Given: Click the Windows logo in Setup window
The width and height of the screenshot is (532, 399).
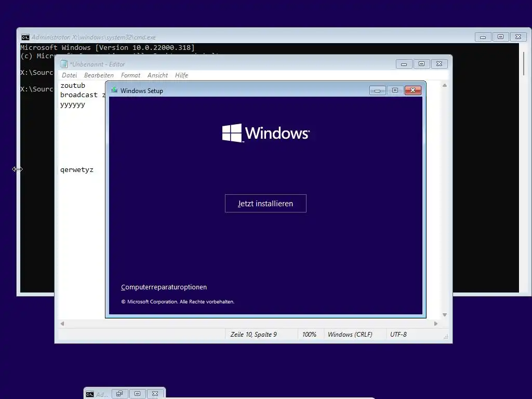Looking at the screenshot, I should 265,132.
